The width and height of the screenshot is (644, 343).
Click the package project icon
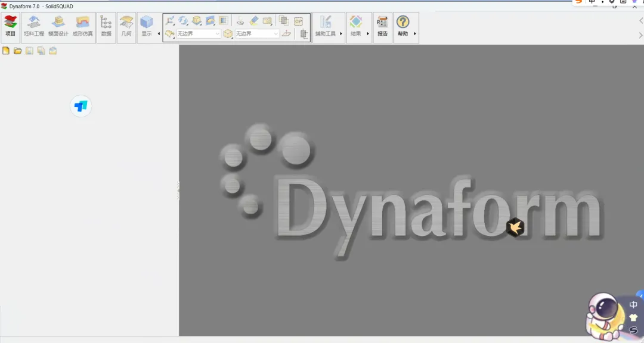(x=53, y=51)
